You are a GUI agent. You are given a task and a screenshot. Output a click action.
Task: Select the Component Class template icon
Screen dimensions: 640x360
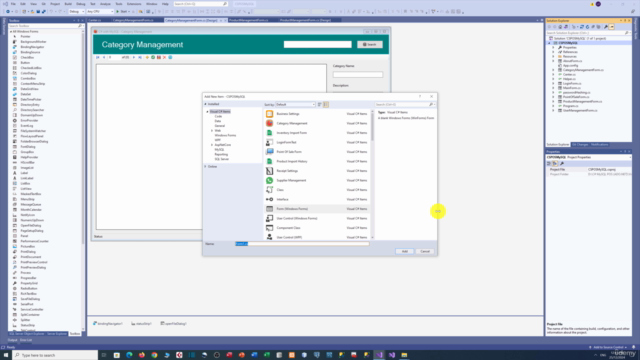click(x=269, y=228)
